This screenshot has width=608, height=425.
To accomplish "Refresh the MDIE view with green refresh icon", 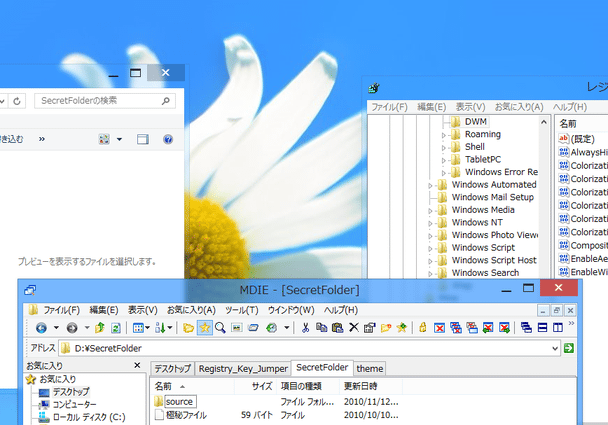I will [116, 328].
